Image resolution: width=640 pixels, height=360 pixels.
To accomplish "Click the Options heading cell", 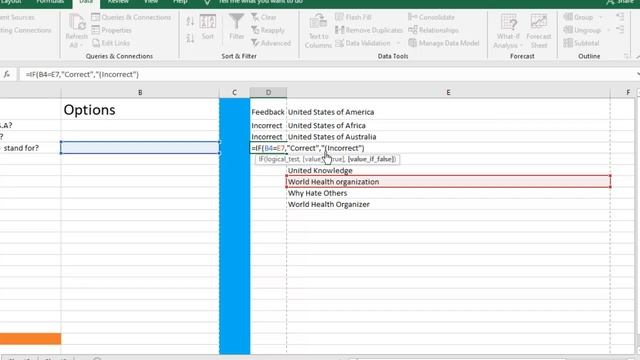I will 140,109.
